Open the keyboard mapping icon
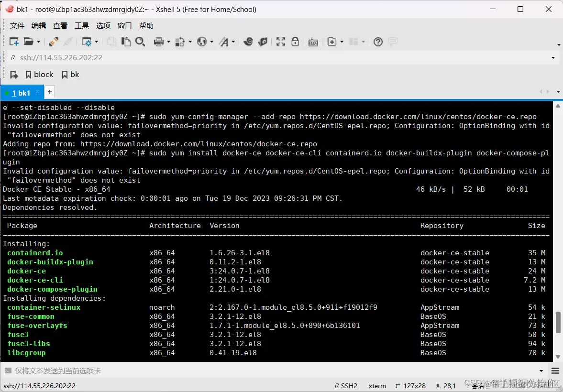This screenshot has height=392, width=563. [x=313, y=42]
